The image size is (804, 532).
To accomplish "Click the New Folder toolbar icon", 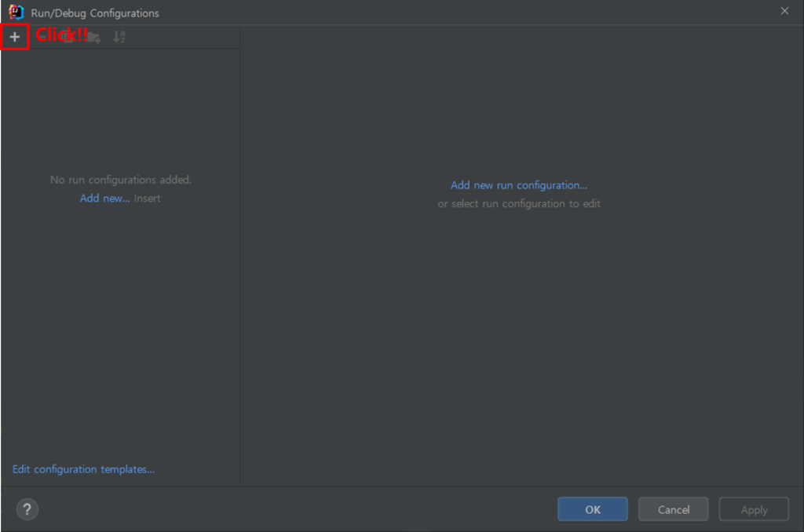I will [x=94, y=37].
